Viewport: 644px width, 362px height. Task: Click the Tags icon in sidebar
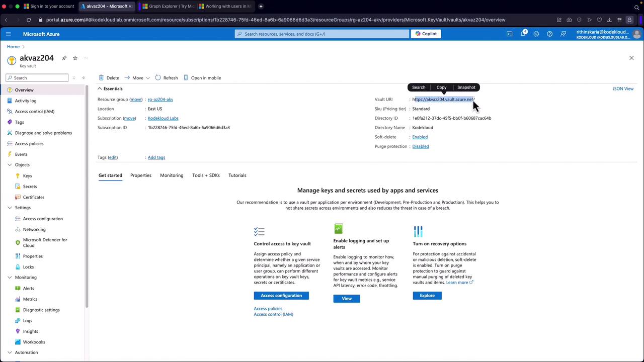[10, 122]
